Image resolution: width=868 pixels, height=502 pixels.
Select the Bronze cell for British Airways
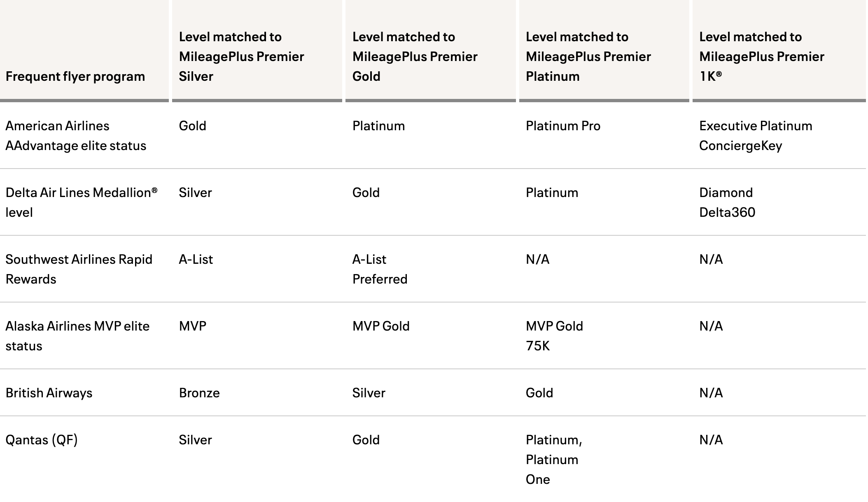(x=199, y=393)
